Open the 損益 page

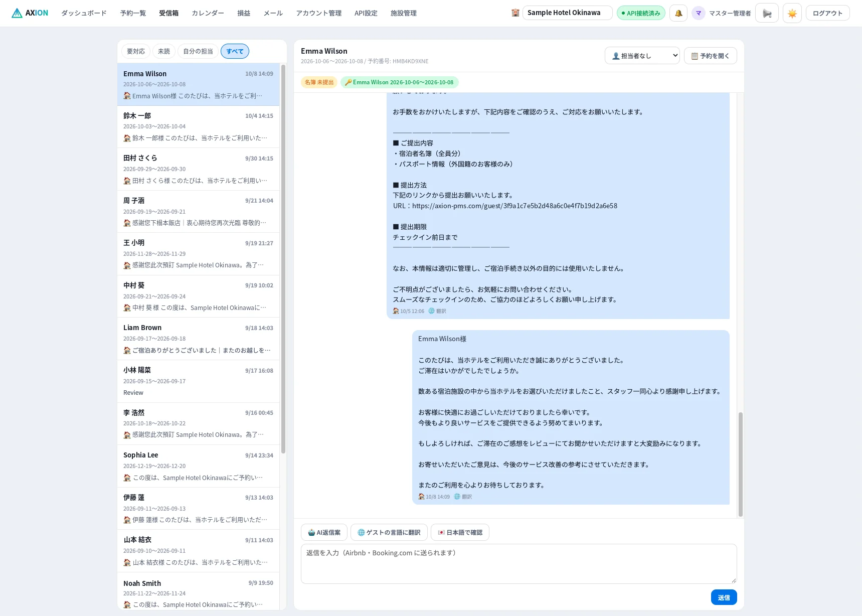[244, 13]
